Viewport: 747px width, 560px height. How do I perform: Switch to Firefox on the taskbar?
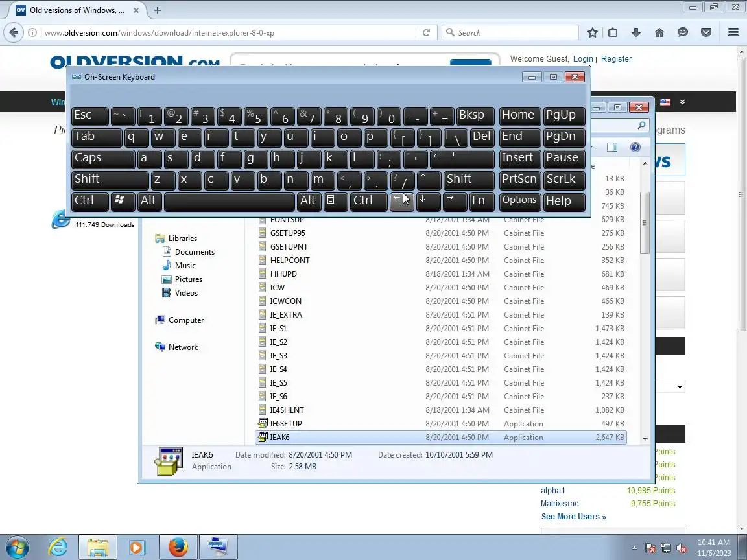pyautogui.click(x=178, y=547)
